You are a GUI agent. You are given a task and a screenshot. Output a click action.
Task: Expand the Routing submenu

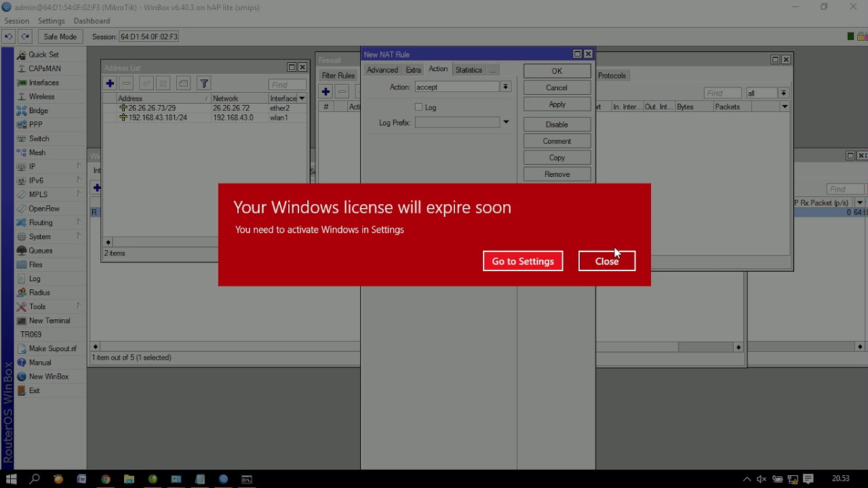pos(49,222)
